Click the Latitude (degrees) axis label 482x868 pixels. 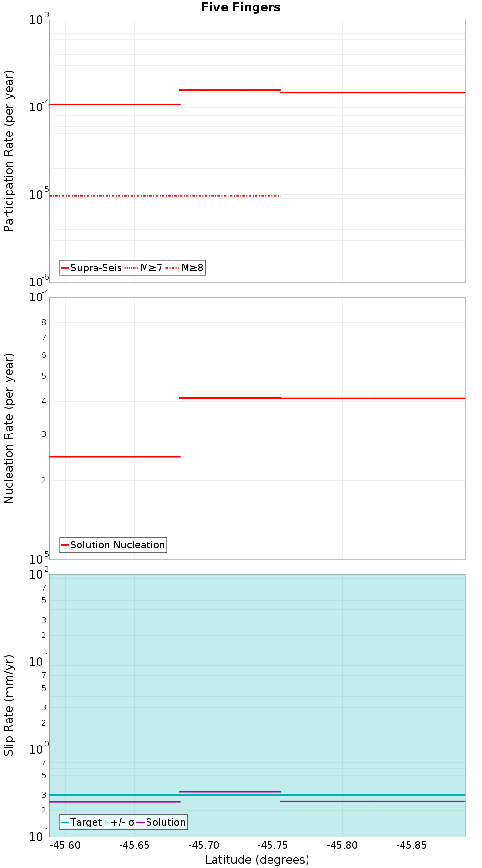[257, 860]
